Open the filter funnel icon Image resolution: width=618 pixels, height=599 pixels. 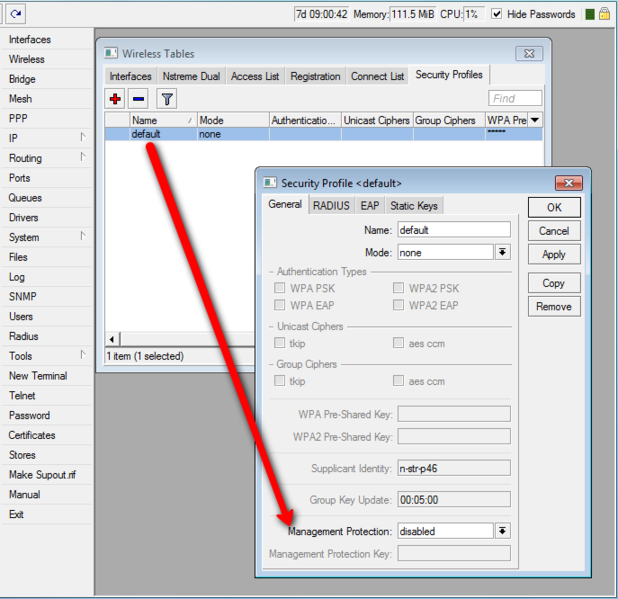(x=167, y=98)
